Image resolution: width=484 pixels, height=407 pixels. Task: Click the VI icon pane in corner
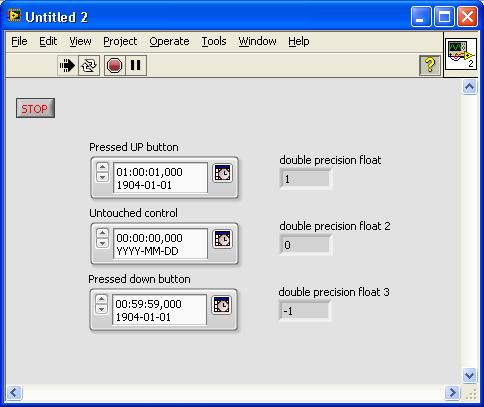click(461, 55)
